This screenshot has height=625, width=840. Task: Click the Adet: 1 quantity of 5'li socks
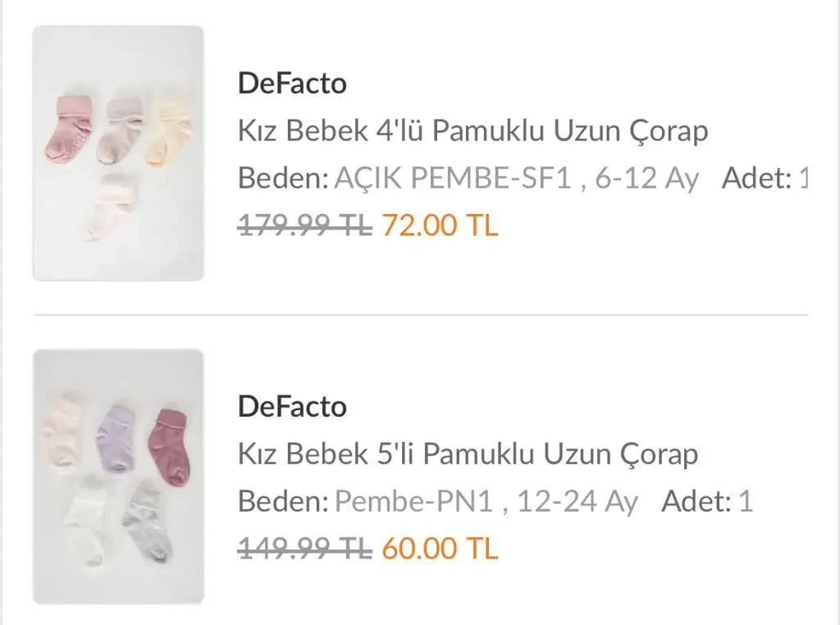[x=707, y=501]
